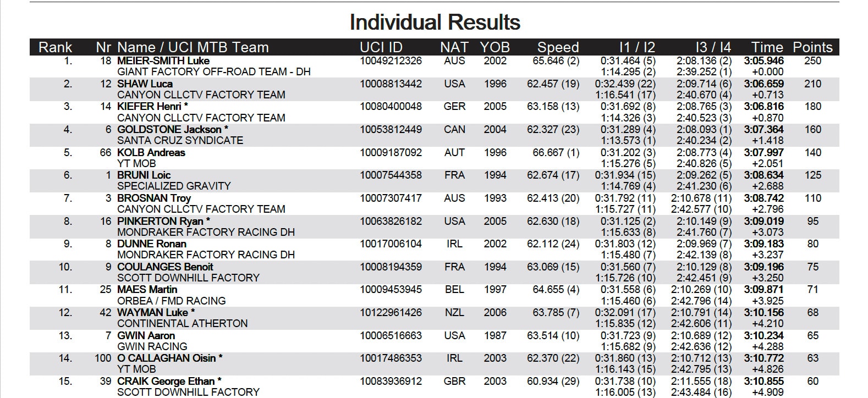Click GOLDSTONE Jackson's team SANTA CRUZ SYNDICATE
The width and height of the screenshot is (868, 398).
tap(180, 141)
